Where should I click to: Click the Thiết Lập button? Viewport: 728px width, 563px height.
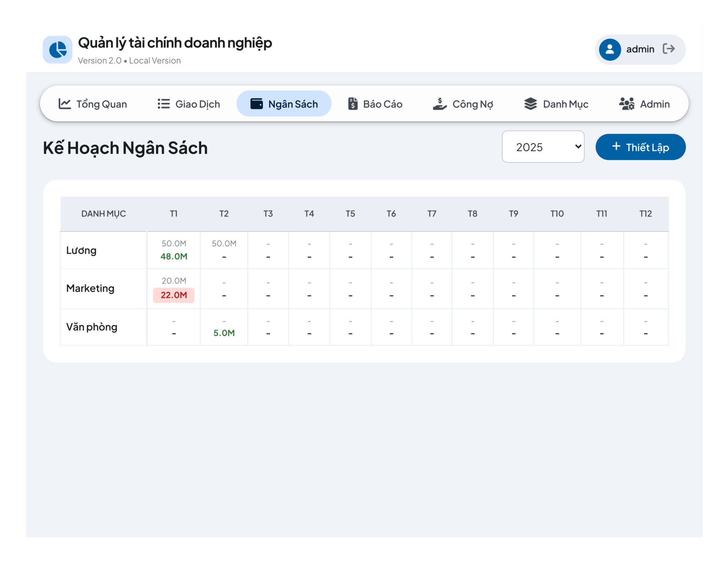click(640, 147)
